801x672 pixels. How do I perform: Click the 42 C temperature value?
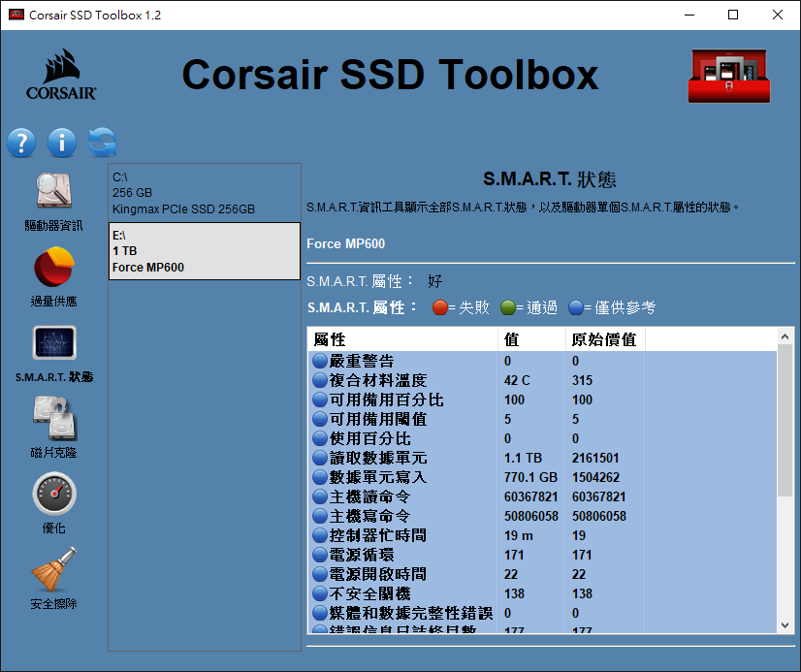click(517, 380)
